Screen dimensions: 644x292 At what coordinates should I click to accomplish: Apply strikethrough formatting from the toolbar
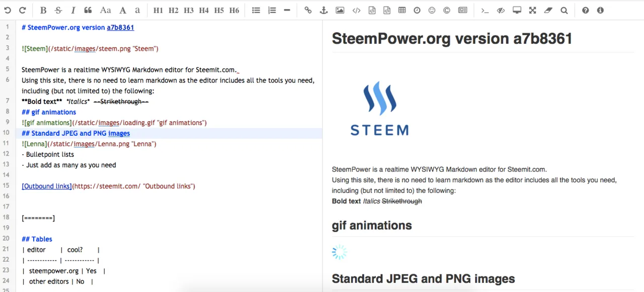click(58, 10)
